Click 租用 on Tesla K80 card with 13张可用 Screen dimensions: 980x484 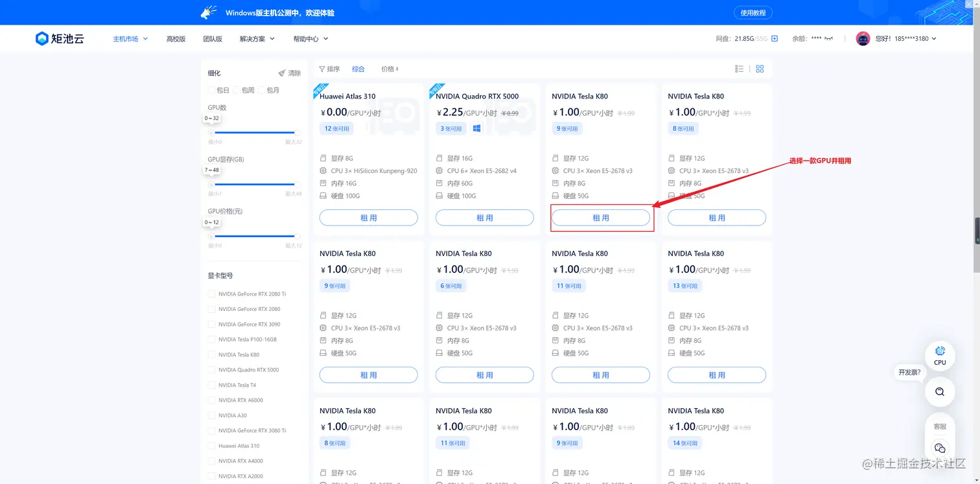[717, 375]
